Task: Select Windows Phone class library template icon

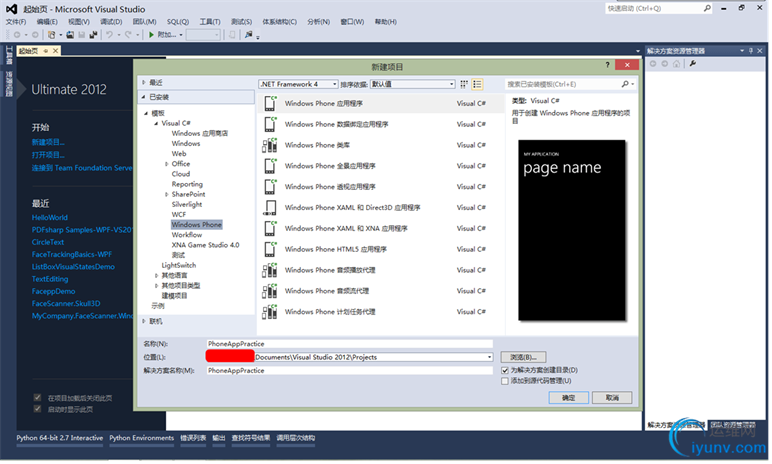Action: coord(270,145)
